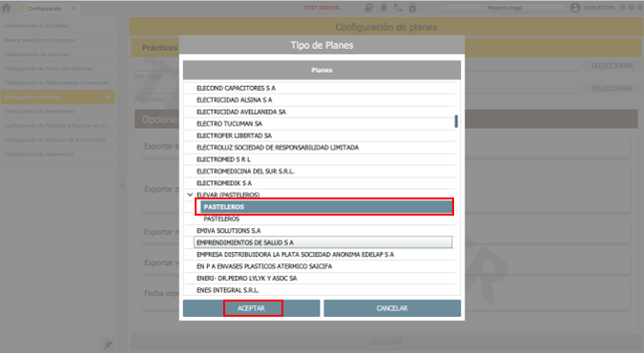Open the calculator icon in top bar
The image size is (644, 353).
tap(369, 8)
